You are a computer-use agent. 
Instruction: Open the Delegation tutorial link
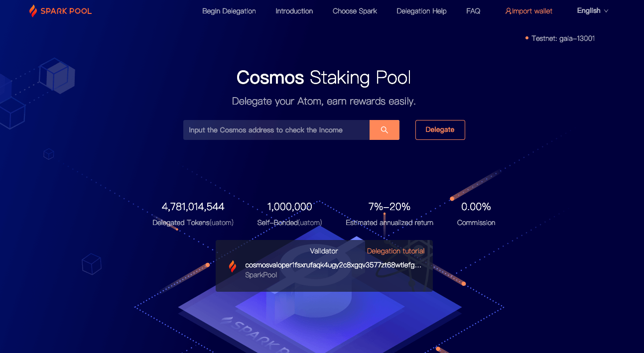pos(395,251)
